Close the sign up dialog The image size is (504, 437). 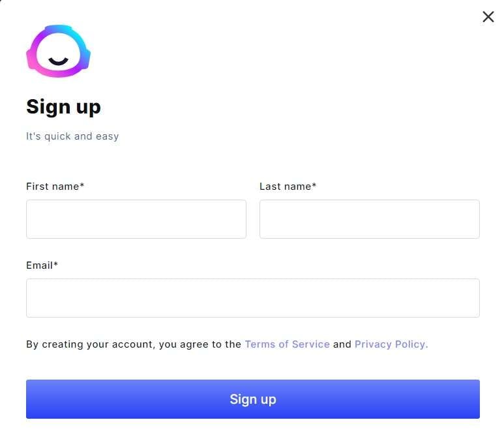click(488, 17)
